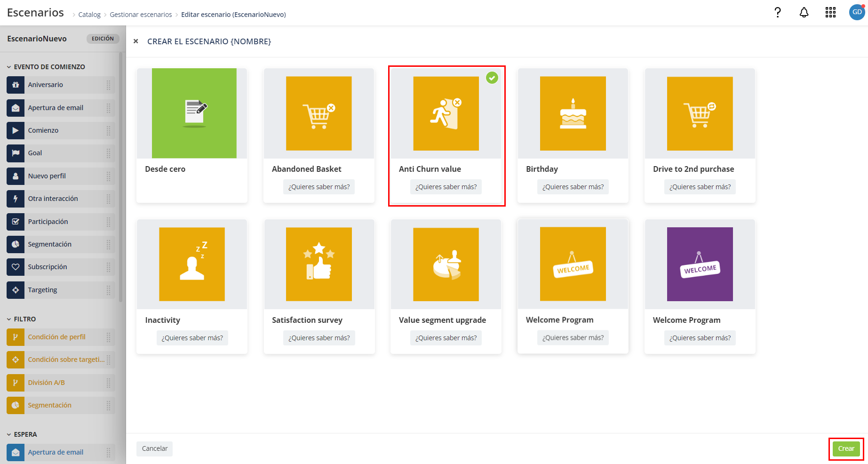This screenshot has width=868, height=464.
Task: Deselect the Anti Churn value checkmark
Action: pyautogui.click(x=492, y=78)
